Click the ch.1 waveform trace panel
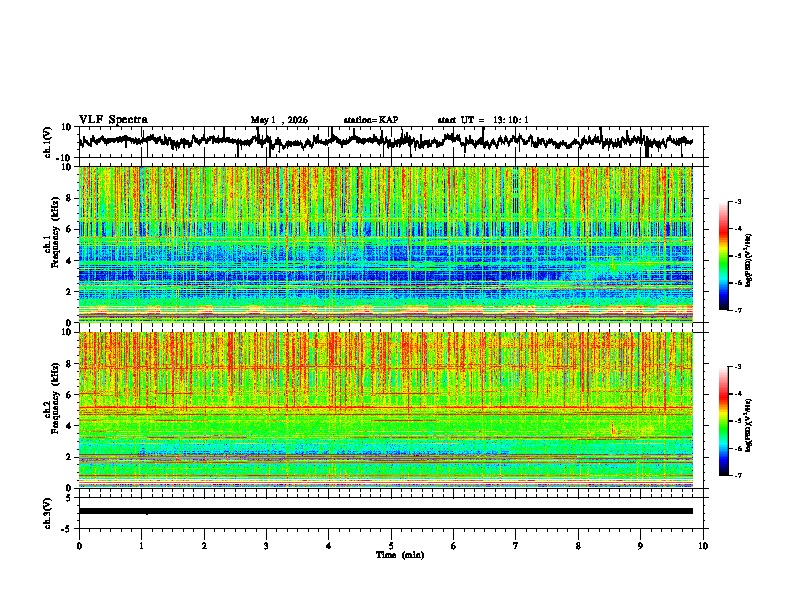The image size is (792, 612). [x=391, y=142]
